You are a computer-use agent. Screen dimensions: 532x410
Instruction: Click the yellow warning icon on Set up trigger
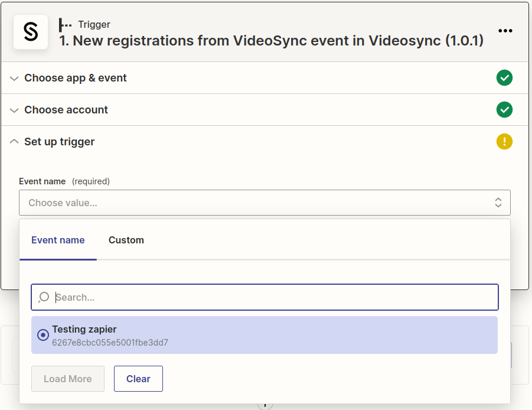(x=505, y=142)
